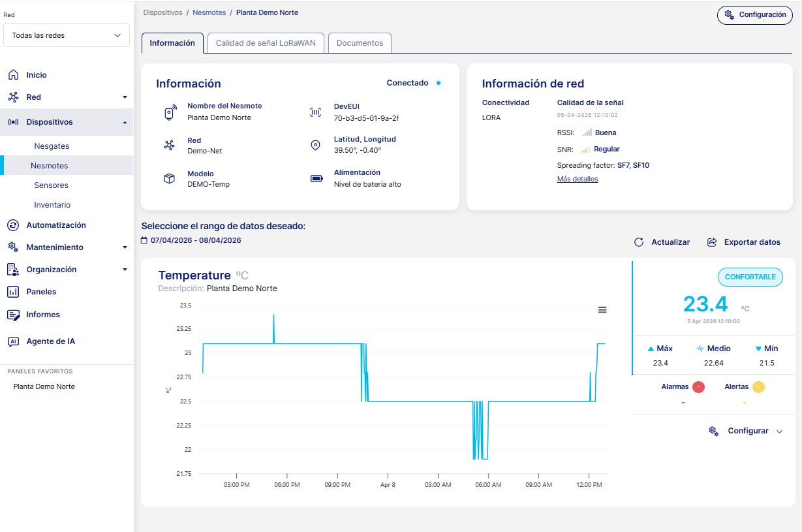Select Sensores in the sidebar
This screenshot has height=532, width=802.
click(x=51, y=185)
